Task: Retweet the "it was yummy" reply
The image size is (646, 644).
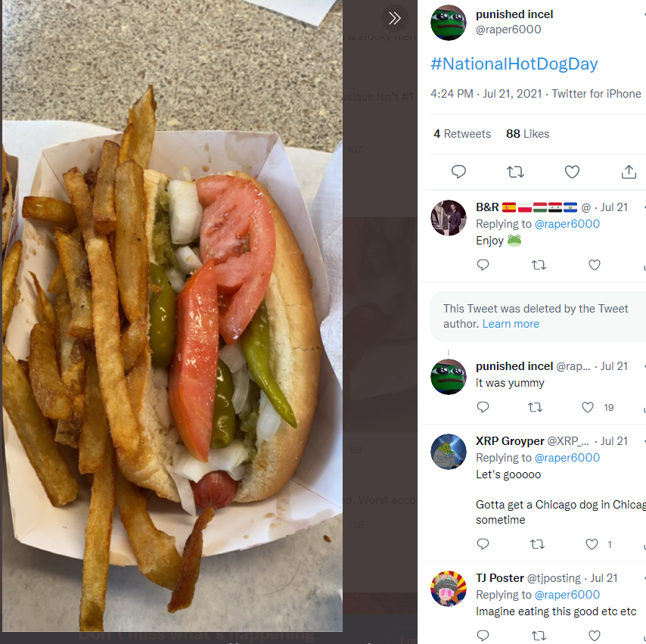Action: click(x=535, y=407)
